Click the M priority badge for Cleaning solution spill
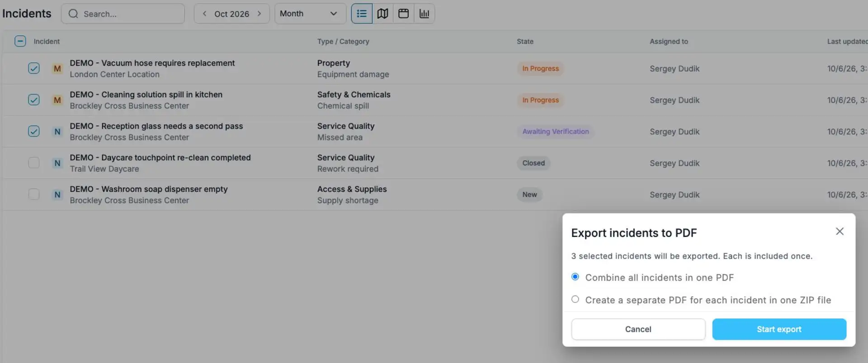The height and width of the screenshot is (363, 868). pyautogui.click(x=57, y=100)
